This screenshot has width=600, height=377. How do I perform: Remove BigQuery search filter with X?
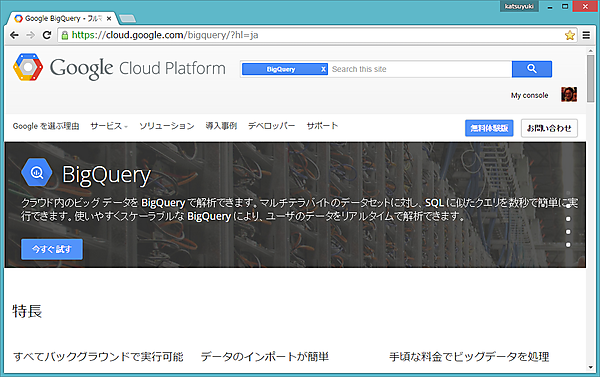(323, 69)
